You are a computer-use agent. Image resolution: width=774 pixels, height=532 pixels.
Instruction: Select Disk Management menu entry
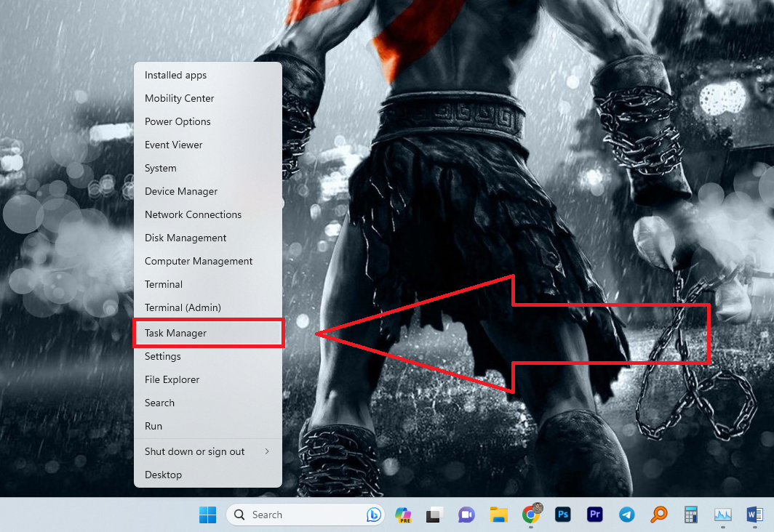185,238
